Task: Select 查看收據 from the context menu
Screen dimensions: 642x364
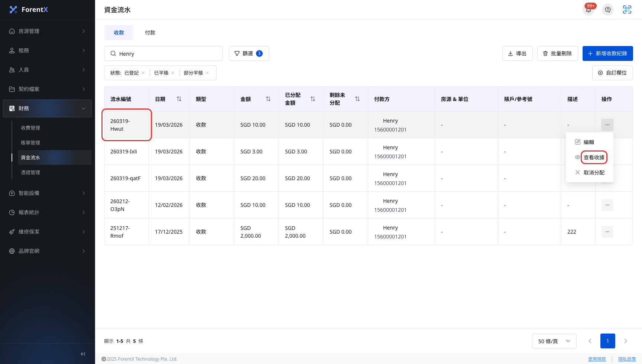Action: point(594,157)
